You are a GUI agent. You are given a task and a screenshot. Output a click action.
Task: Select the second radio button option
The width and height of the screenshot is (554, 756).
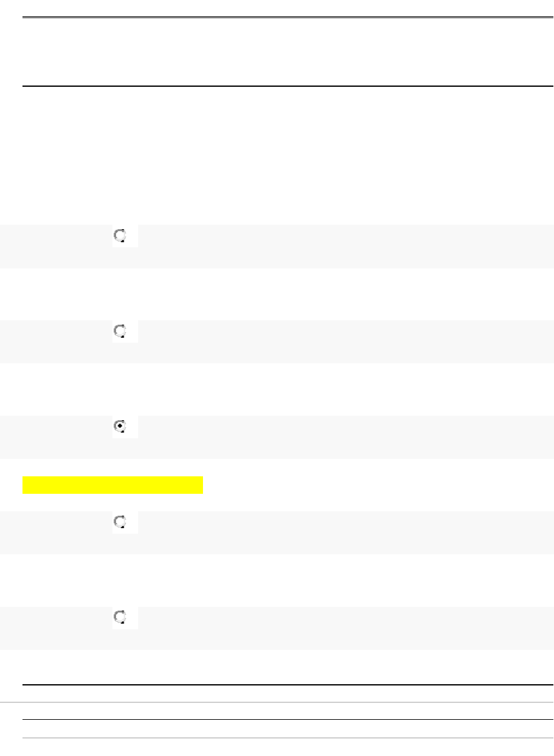[x=120, y=331]
